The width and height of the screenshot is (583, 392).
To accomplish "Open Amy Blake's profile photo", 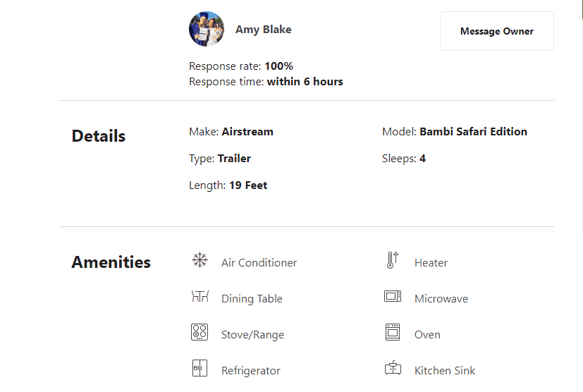I will 207,29.
